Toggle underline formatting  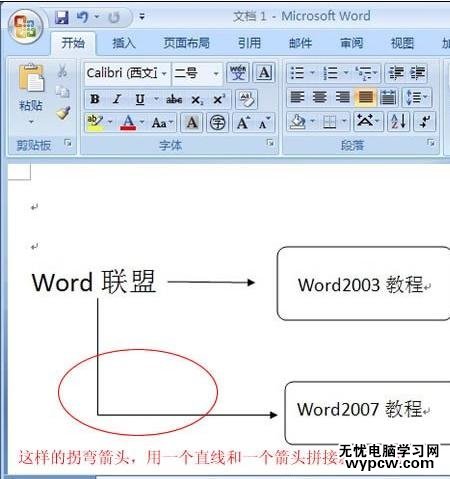click(140, 99)
